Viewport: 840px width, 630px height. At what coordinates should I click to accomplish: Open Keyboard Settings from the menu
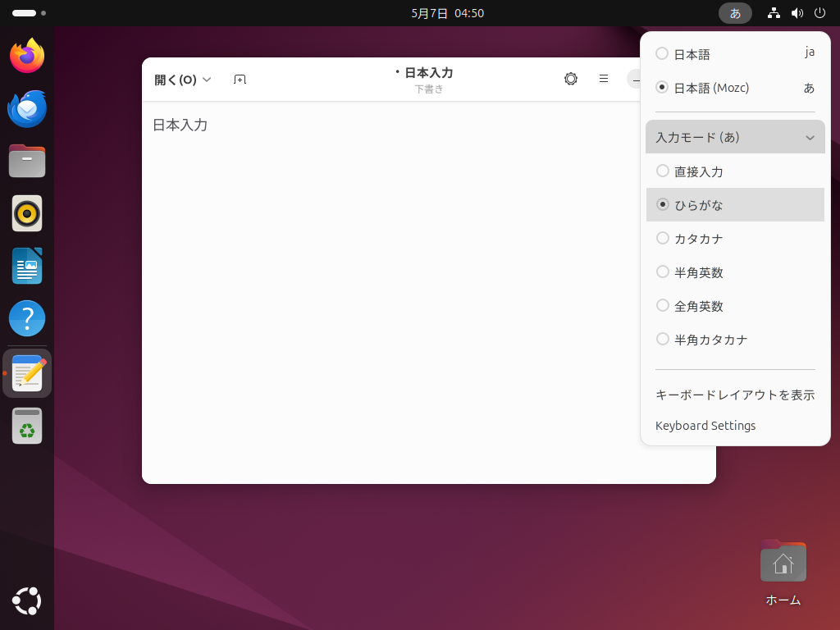pyautogui.click(x=705, y=426)
